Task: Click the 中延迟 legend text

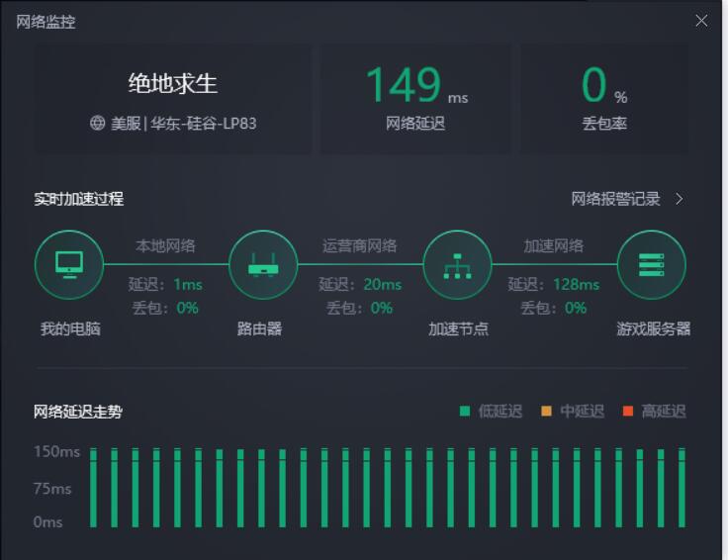Action: 583,411
